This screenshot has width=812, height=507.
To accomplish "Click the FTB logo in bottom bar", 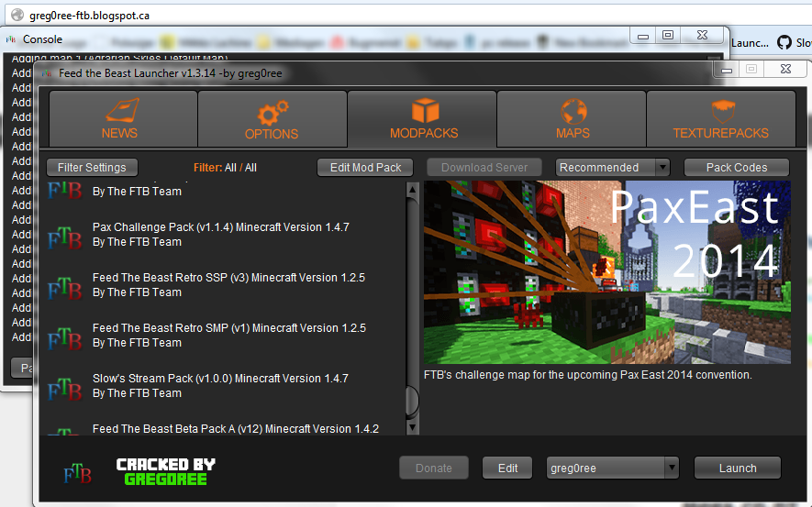I will tap(78, 473).
